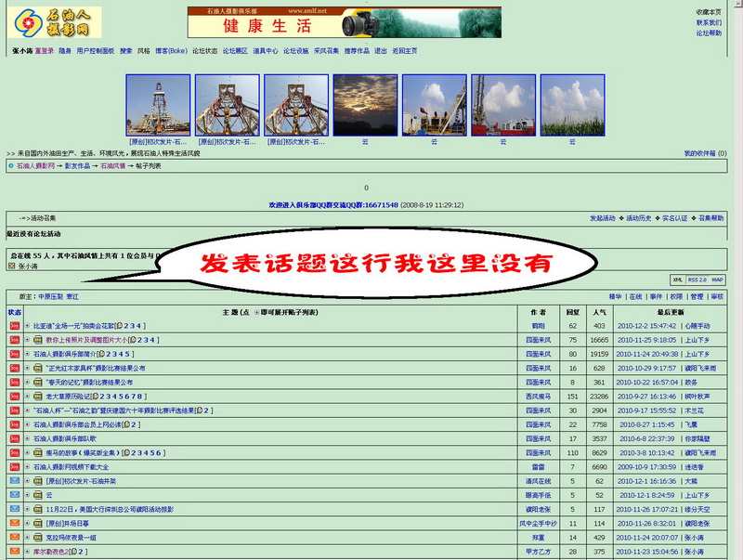The height and width of the screenshot is (560, 743).
Task: Click blue envelope icon for 云 thread
Action: (x=15, y=495)
